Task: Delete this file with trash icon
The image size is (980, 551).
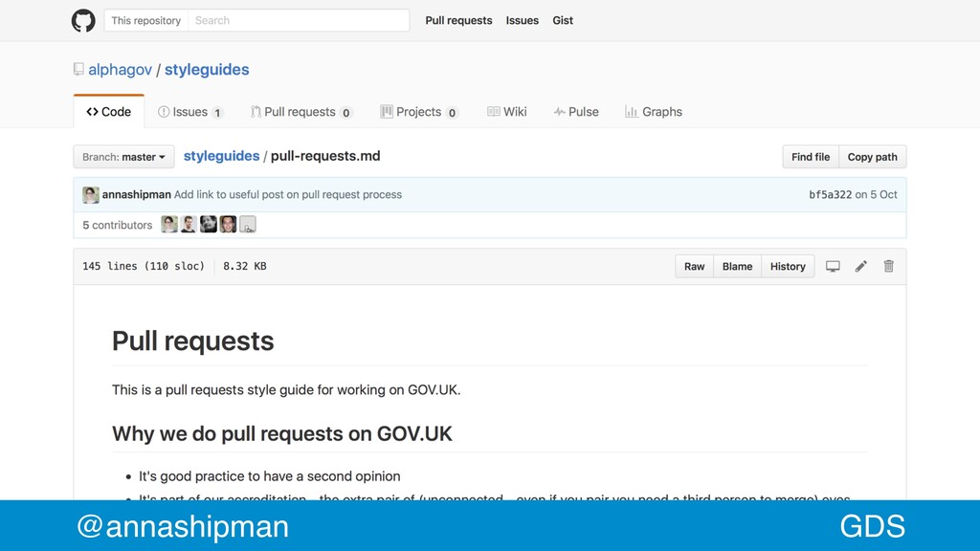Action: click(888, 266)
